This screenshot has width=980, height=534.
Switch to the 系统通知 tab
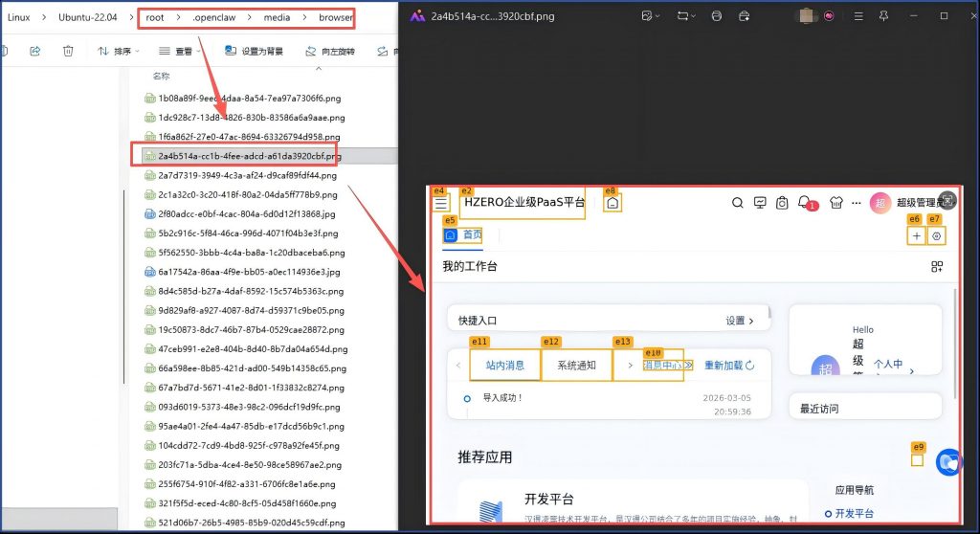(x=576, y=365)
